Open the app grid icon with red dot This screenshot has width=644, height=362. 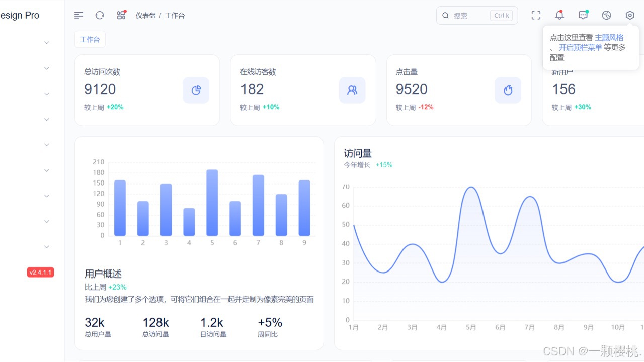(x=121, y=15)
